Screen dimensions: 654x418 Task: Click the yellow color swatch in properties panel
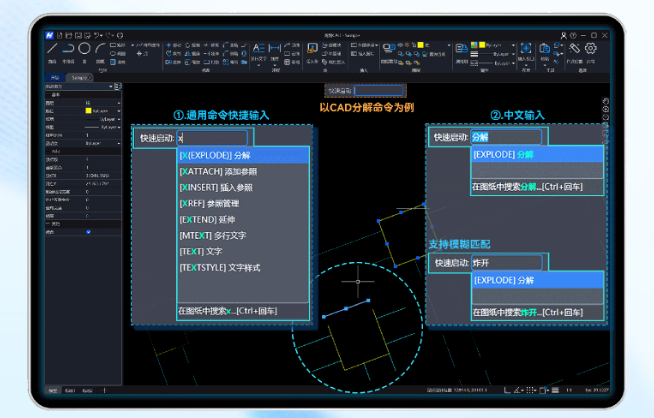click(88, 110)
